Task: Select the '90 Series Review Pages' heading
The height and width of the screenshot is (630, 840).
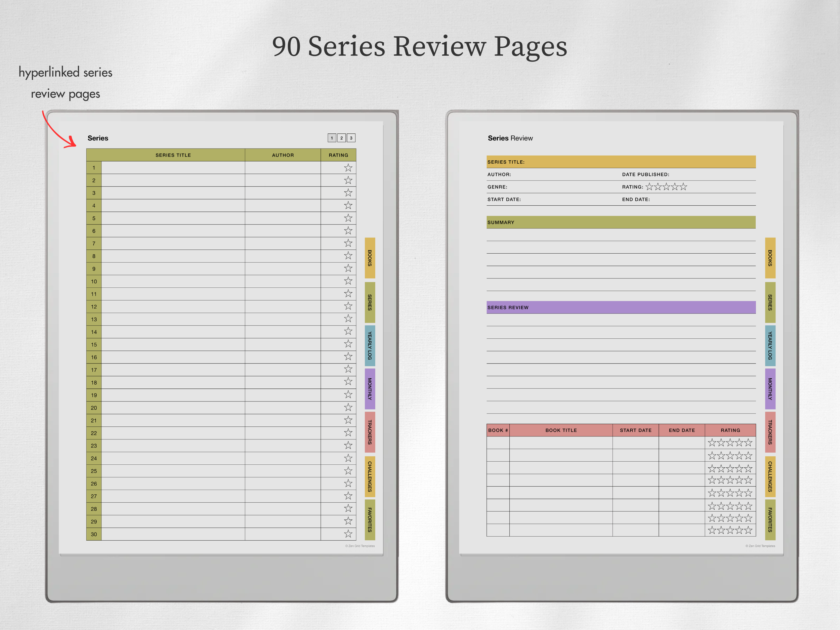Action: (x=420, y=47)
